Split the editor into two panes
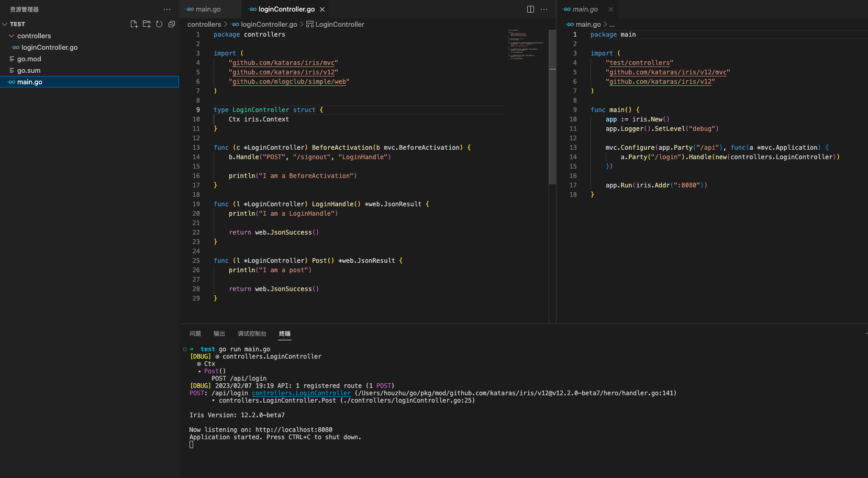Viewport: 868px width, 478px height. point(530,9)
